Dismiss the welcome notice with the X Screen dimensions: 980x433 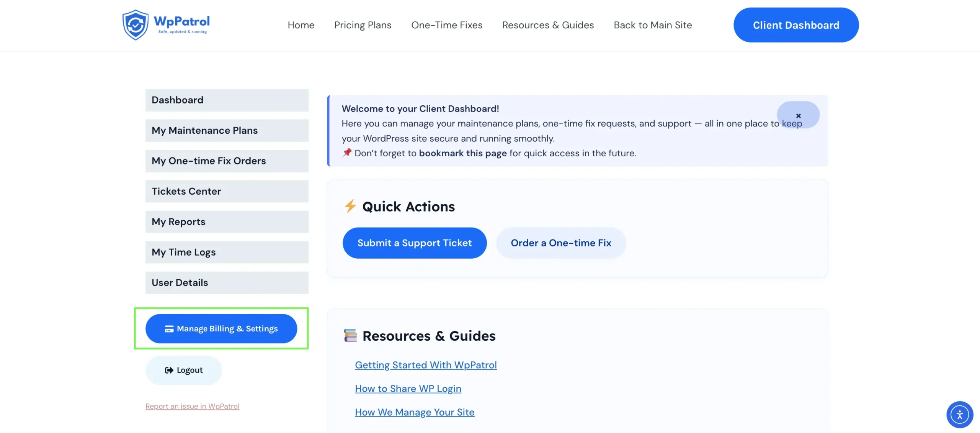point(798,115)
